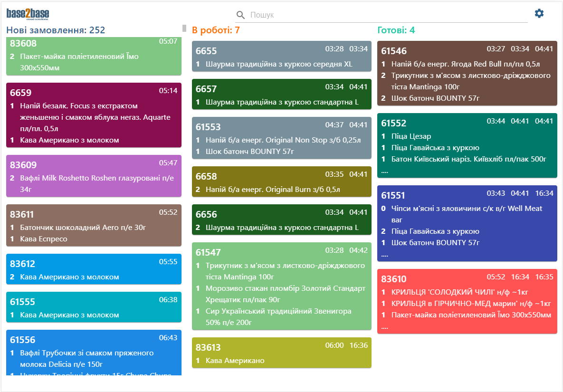Image resolution: width=563 pixels, height=392 pixels.
Task: Click the 16:36 timestamp on order 83613
Action: pos(358,345)
